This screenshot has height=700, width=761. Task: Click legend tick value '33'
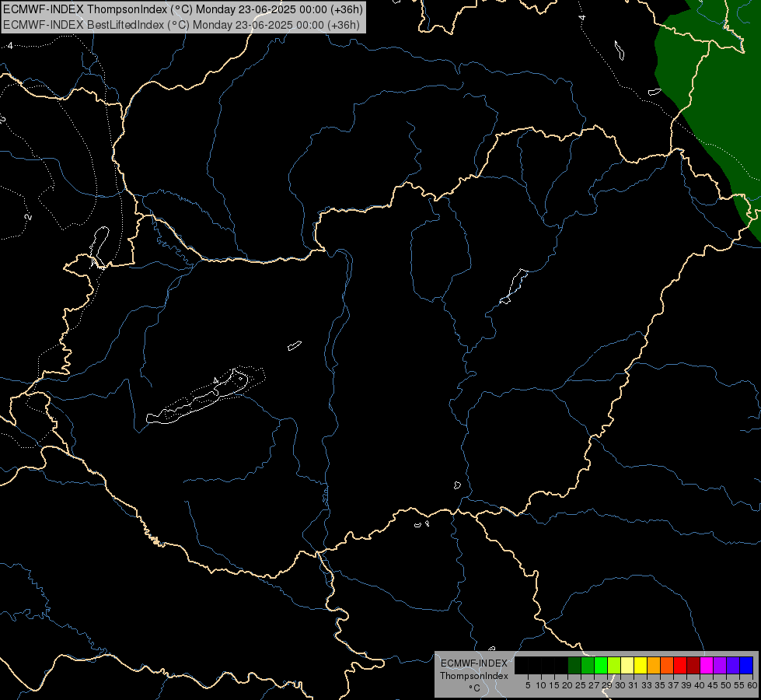point(647,685)
